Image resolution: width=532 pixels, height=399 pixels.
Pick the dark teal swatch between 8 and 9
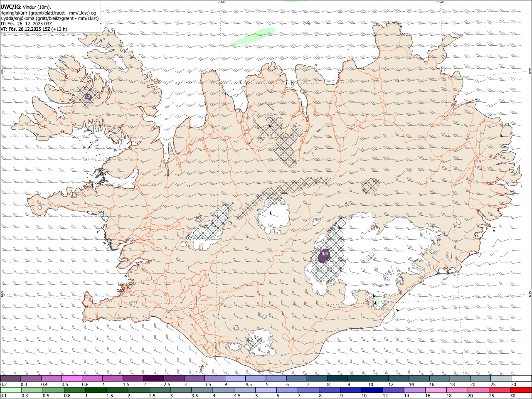click(337, 379)
